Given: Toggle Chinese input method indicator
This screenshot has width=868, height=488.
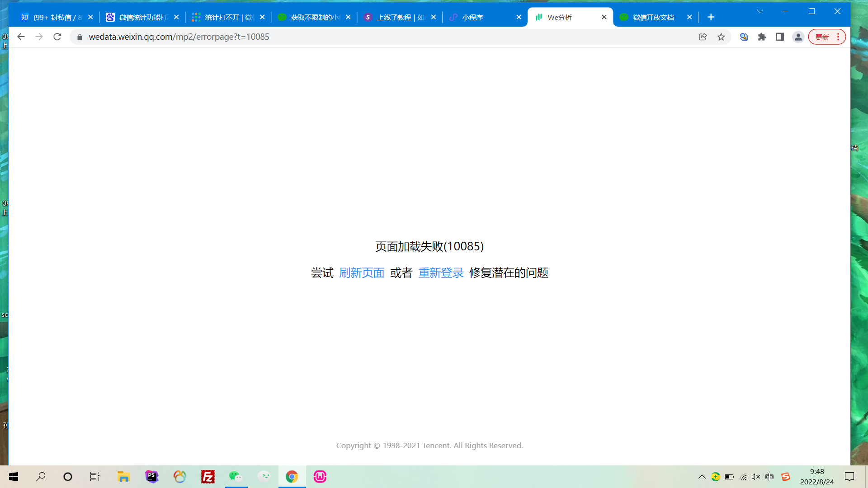Looking at the screenshot, I should click(x=769, y=477).
